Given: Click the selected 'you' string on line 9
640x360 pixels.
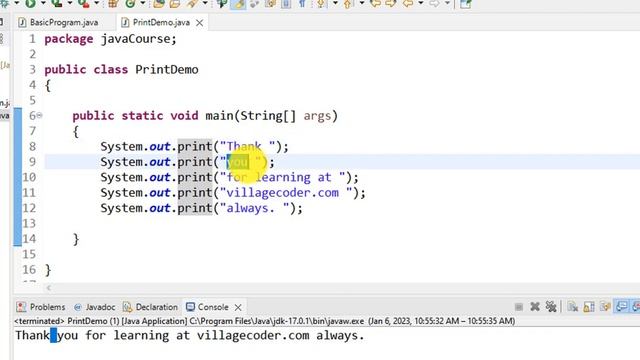Looking at the screenshot, I should (238, 162).
